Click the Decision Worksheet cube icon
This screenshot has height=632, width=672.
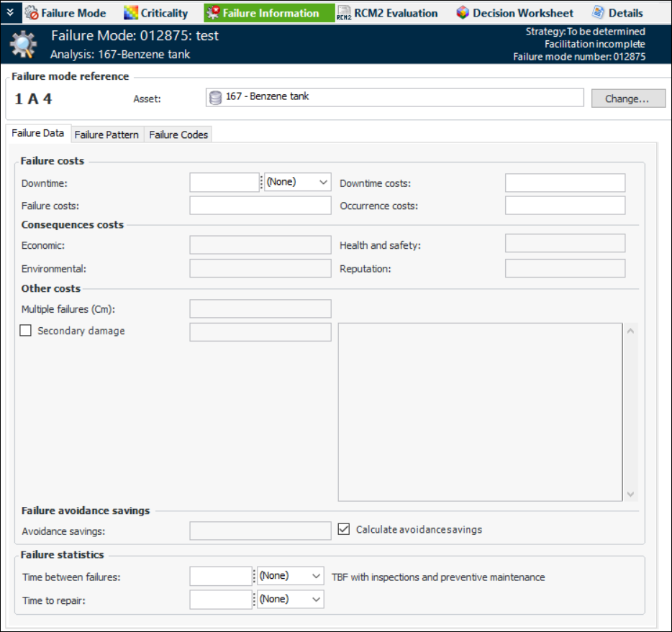(x=463, y=13)
